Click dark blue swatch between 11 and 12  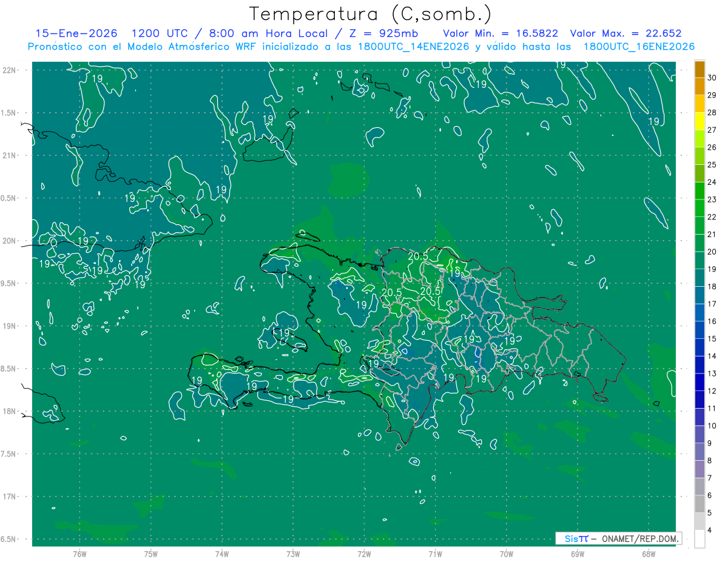coord(699,400)
